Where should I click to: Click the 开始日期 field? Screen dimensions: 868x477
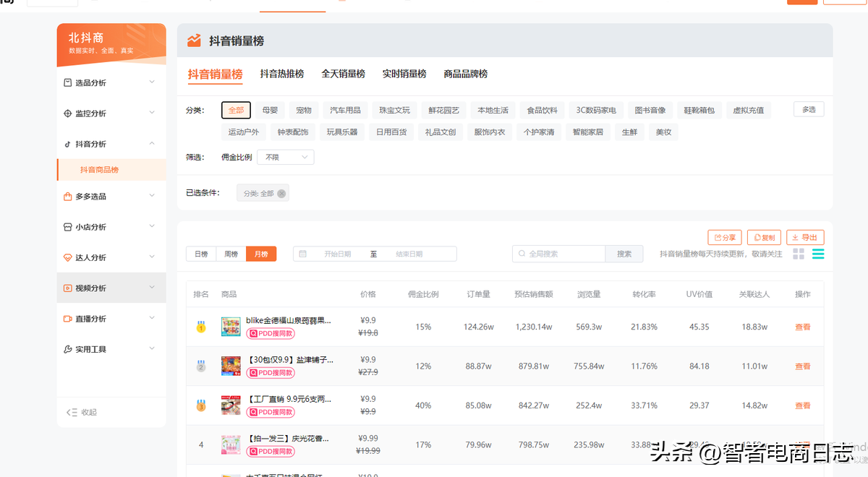[337, 254]
